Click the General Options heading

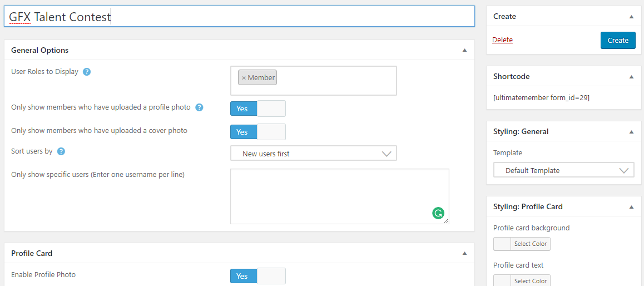point(40,51)
